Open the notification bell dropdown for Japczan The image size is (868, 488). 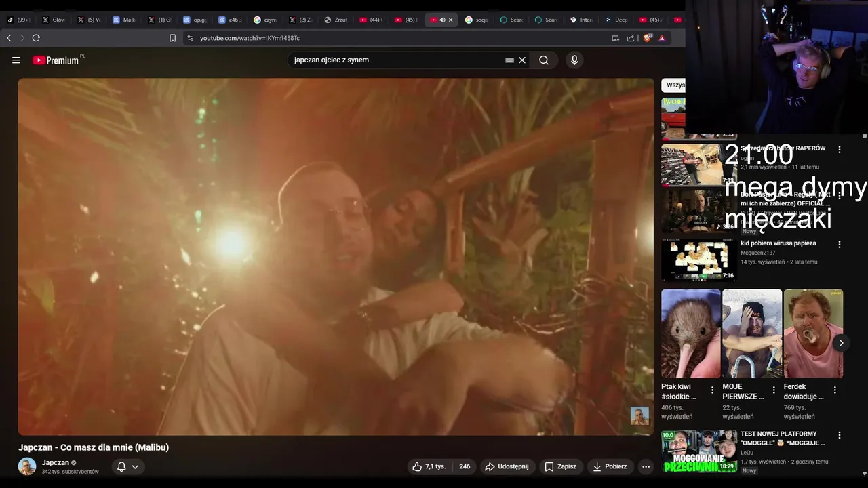point(127,466)
